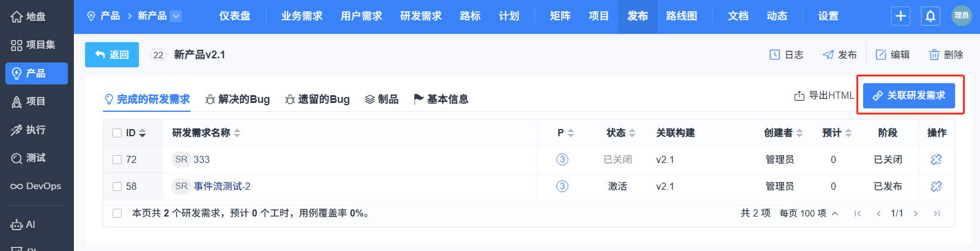Click the unlink icon for story 333
Viewport: 980px width, 251px height.
936,159
